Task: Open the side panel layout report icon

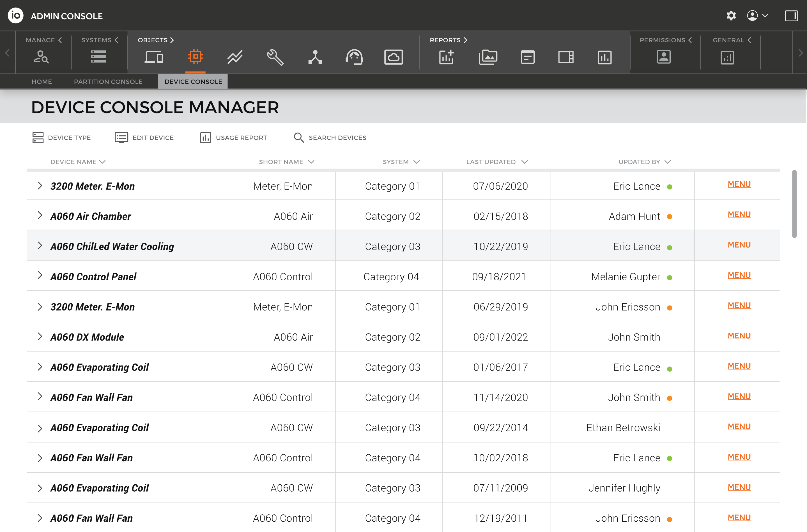Action: (x=566, y=57)
